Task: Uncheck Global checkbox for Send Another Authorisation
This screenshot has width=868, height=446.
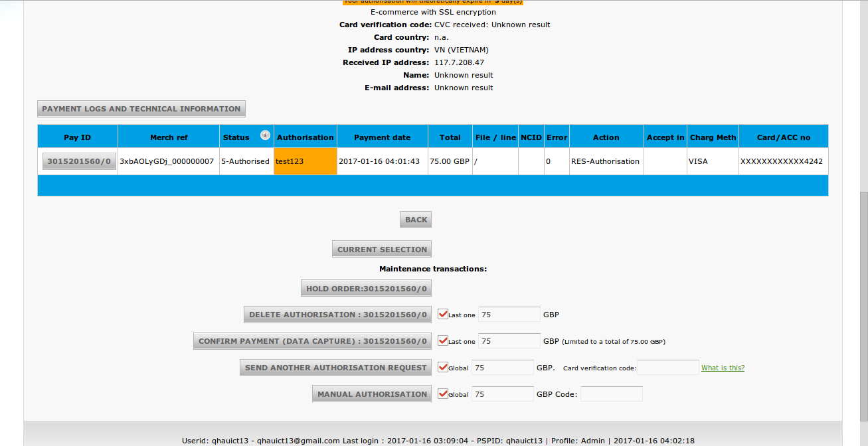Action: click(443, 367)
